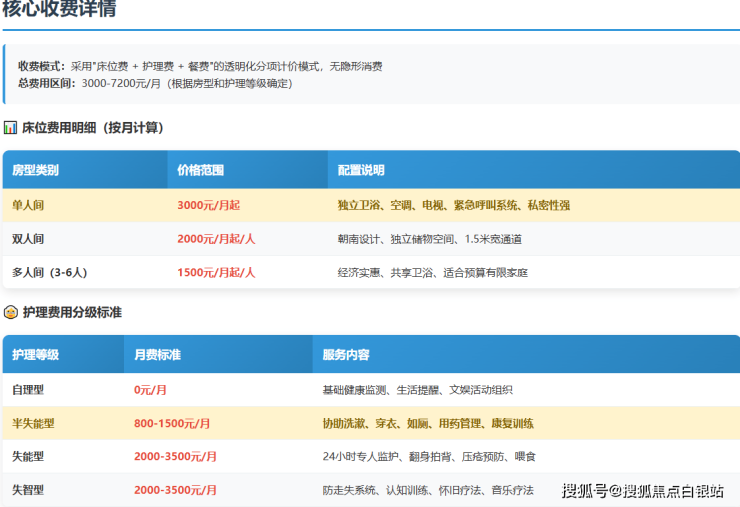Click the 服务内容 column header

point(346,355)
